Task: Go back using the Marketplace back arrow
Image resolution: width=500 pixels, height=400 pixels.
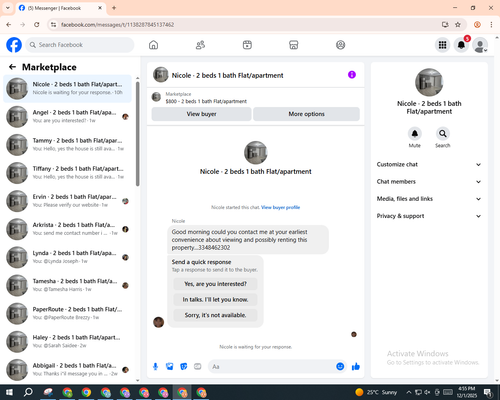Action: pyautogui.click(x=12, y=67)
